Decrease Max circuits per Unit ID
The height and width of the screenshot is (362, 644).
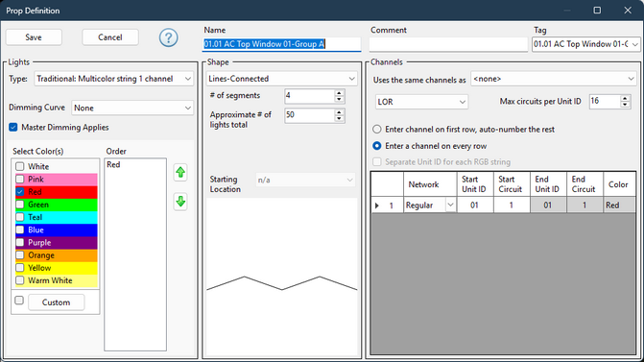click(625, 105)
